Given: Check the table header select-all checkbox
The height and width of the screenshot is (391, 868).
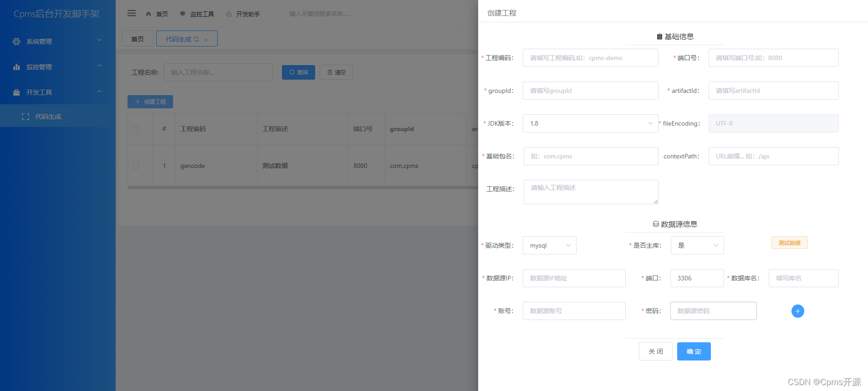Looking at the screenshot, I should 136,129.
